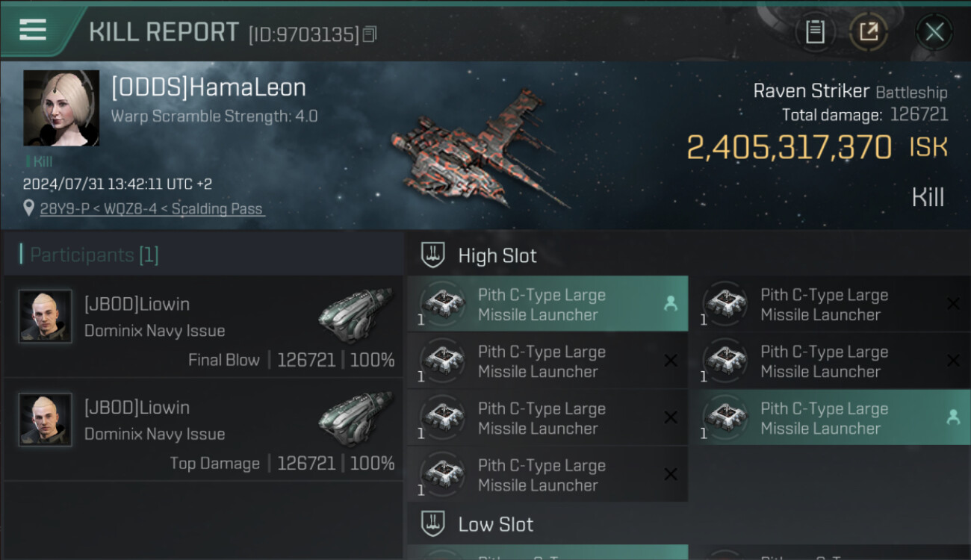Click the clipboard notes icon
The image size is (971, 560).
tap(815, 31)
